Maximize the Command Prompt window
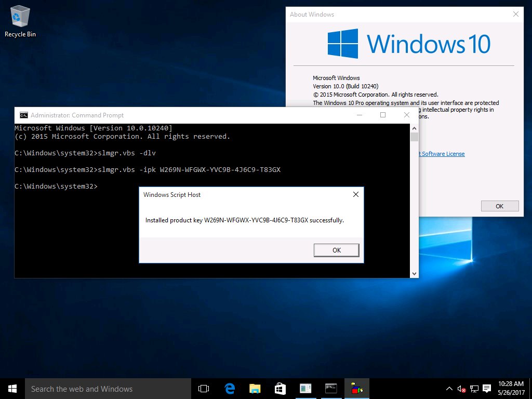Image resolution: width=532 pixels, height=399 pixels. (x=383, y=115)
